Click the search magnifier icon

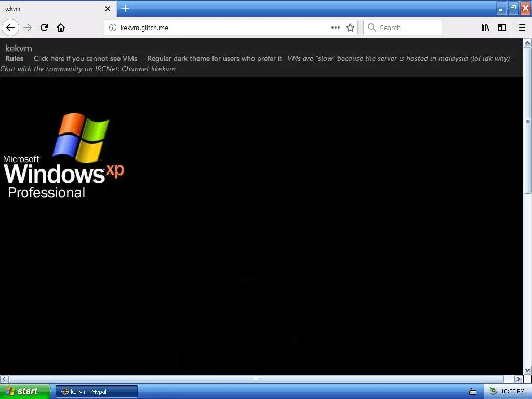(372, 28)
